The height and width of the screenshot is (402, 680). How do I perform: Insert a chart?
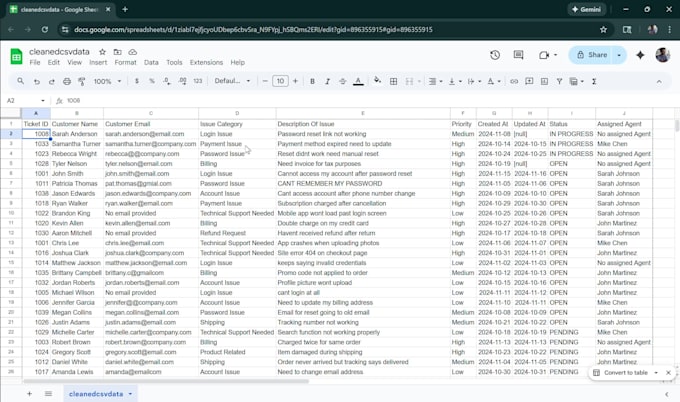[x=544, y=81]
